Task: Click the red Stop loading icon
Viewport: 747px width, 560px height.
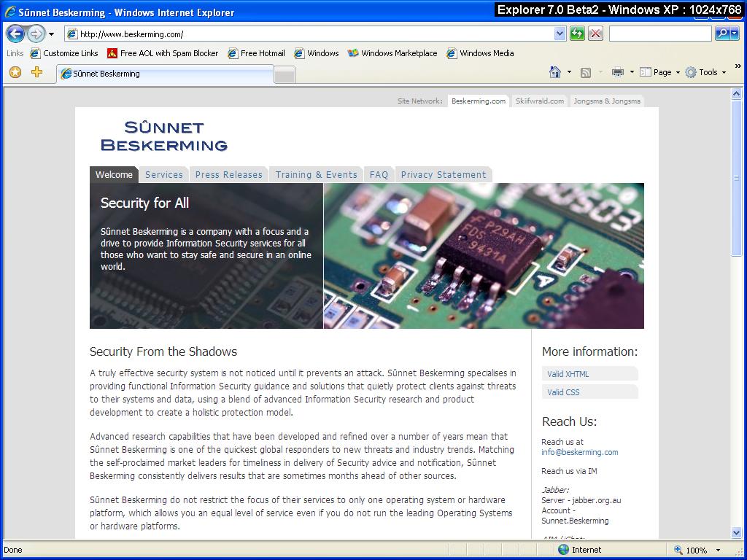Action: point(595,34)
